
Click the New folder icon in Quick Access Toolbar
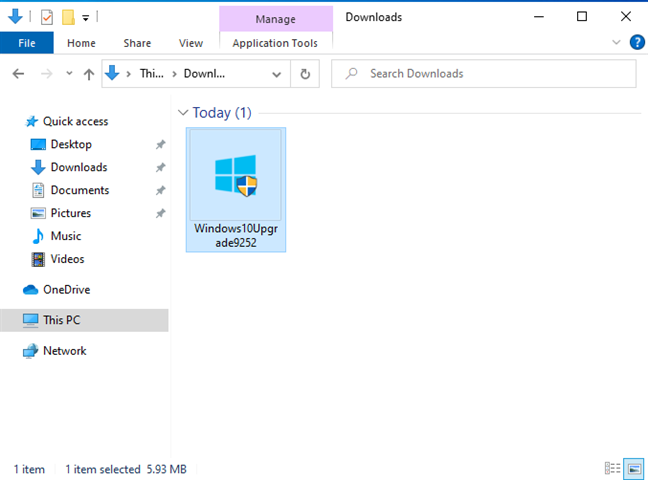click(68, 17)
